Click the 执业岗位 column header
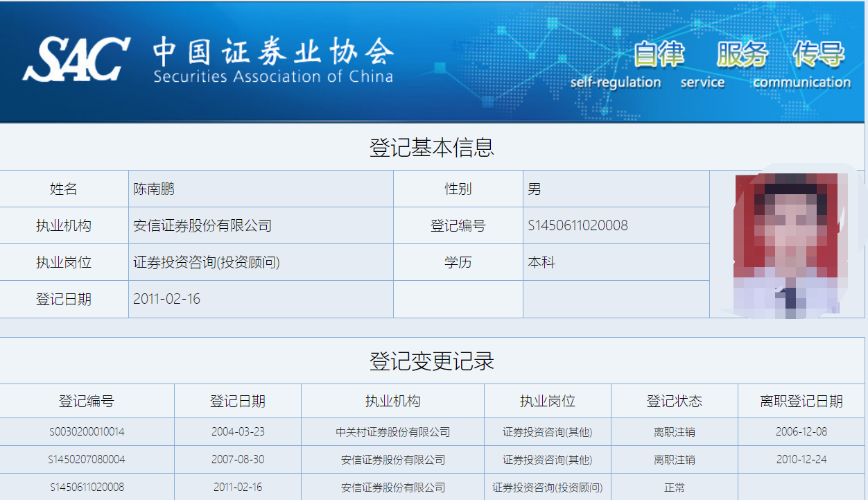The image size is (868, 500). point(548,401)
